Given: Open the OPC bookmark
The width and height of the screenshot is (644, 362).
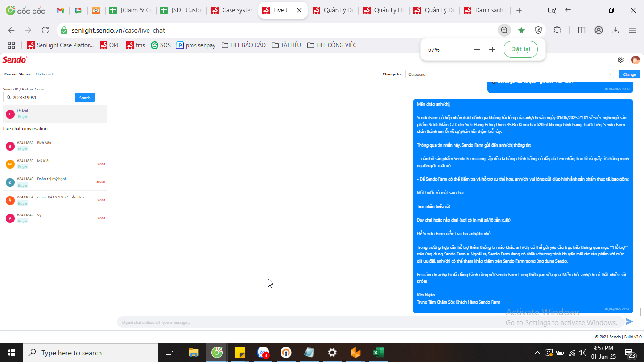Looking at the screenshot, I should coord(110,45).
